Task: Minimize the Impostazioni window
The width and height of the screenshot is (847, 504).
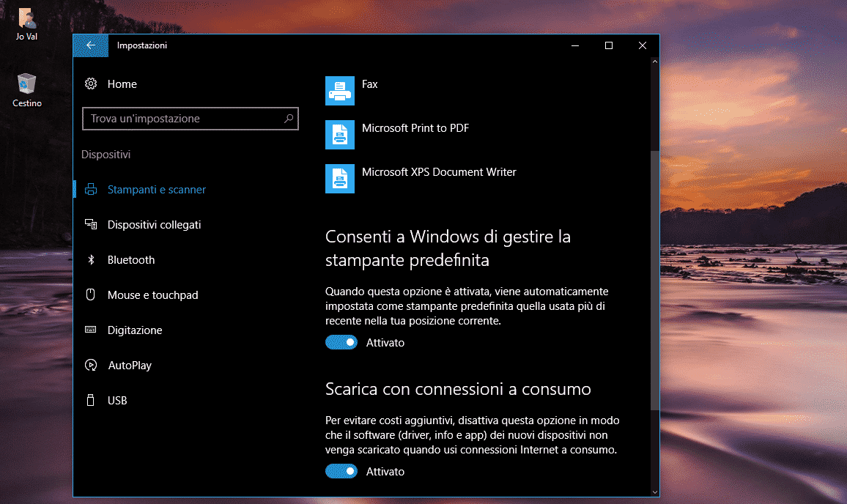Action: [x=575, y=45]
